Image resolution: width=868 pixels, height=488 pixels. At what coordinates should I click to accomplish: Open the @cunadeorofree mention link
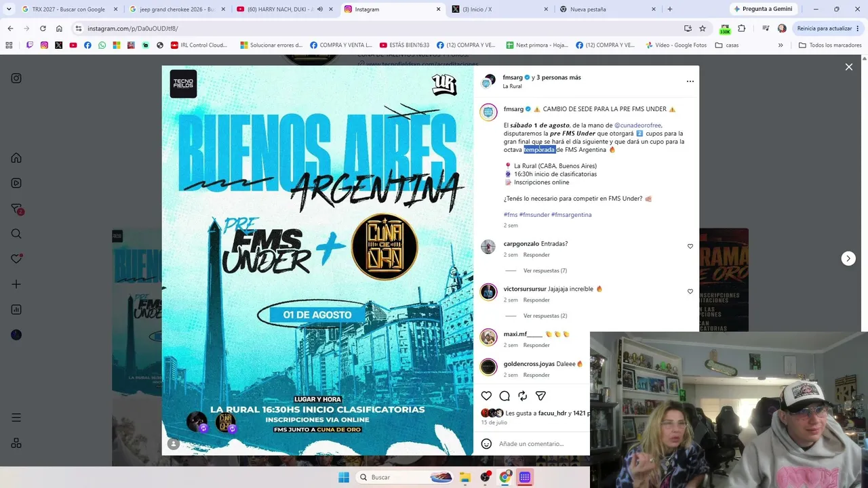coord(637,125)
